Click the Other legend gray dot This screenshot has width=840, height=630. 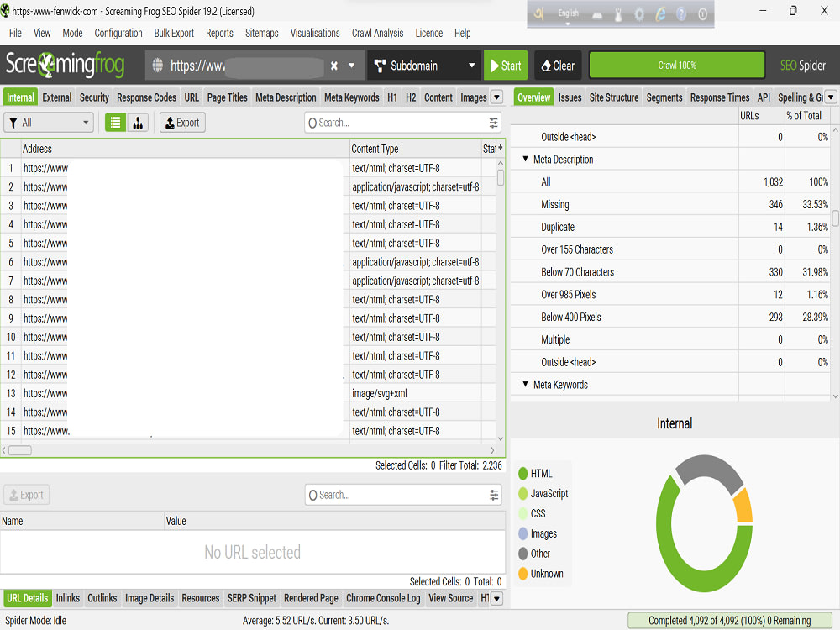point(523,554)
